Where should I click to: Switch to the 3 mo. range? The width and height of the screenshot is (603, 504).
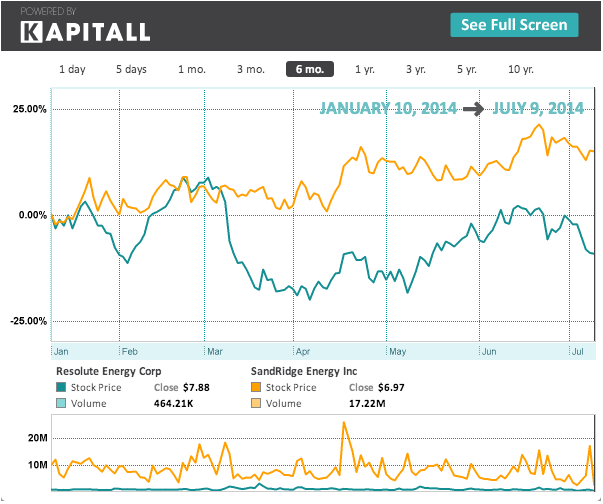point(250,69)
